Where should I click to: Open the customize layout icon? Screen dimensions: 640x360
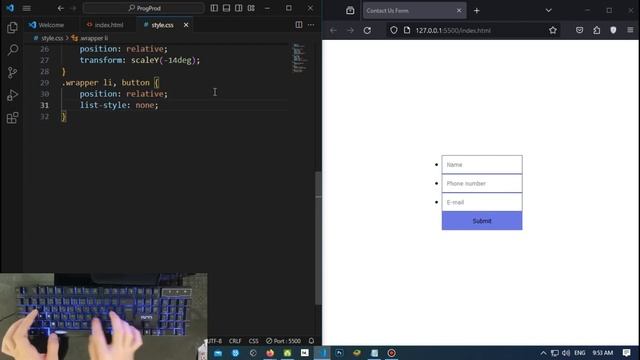tap(251, 8)
